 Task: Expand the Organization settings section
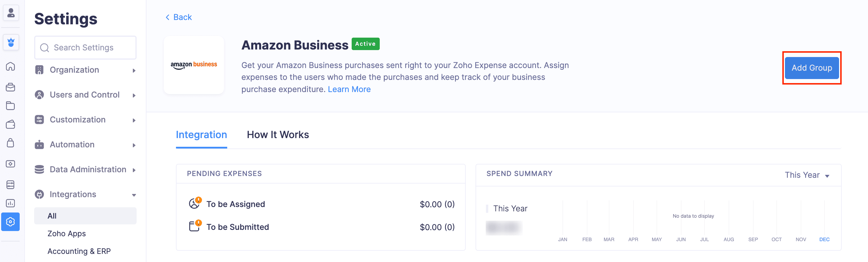click(x=85, y=70)
